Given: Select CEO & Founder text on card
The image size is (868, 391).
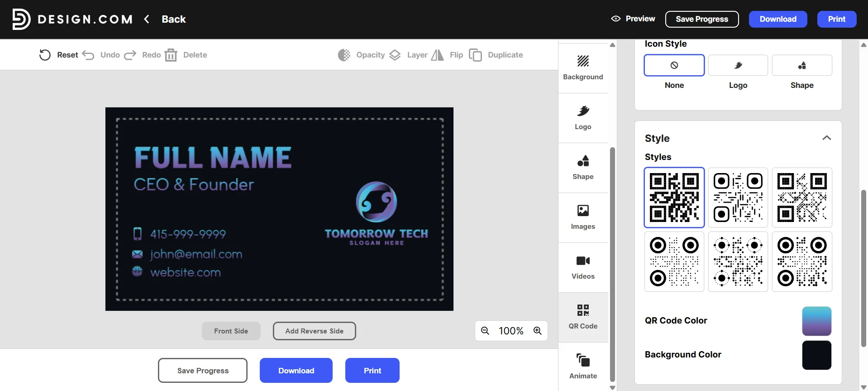Looking at the screenshot, I should (x=194, y=184).
